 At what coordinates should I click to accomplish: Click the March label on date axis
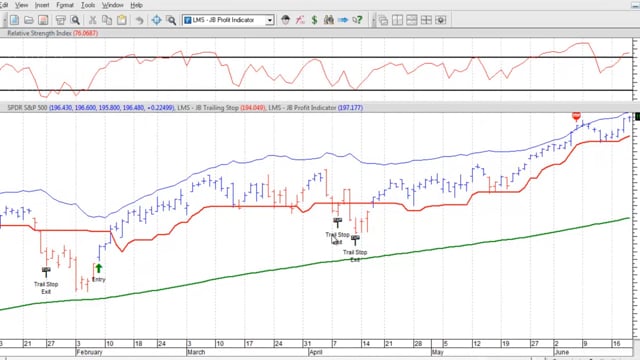[x=196, y=352]
